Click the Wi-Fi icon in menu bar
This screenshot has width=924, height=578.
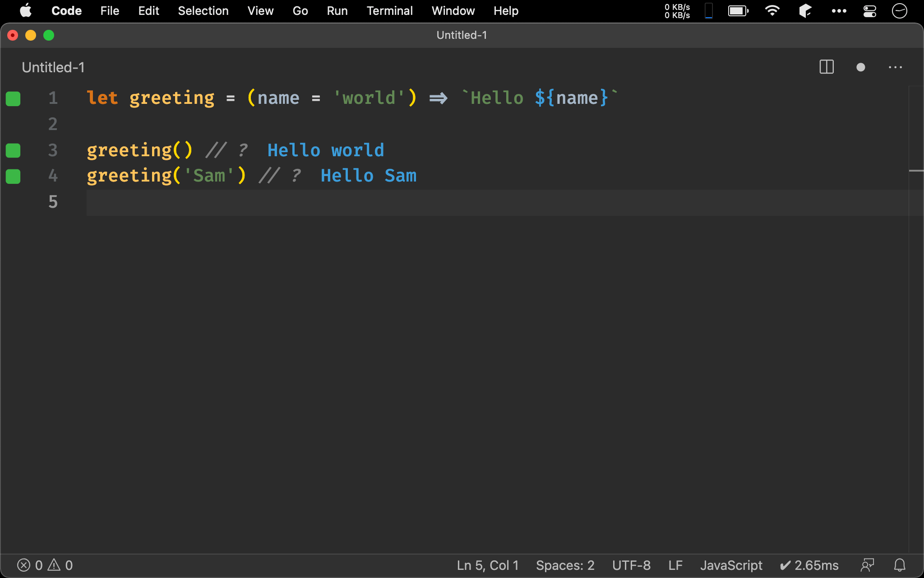(x=772, y=11)
